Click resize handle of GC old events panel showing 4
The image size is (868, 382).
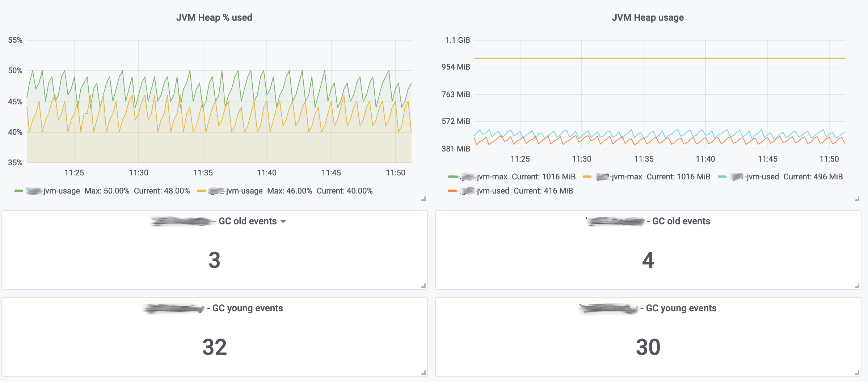coord(857,286)
